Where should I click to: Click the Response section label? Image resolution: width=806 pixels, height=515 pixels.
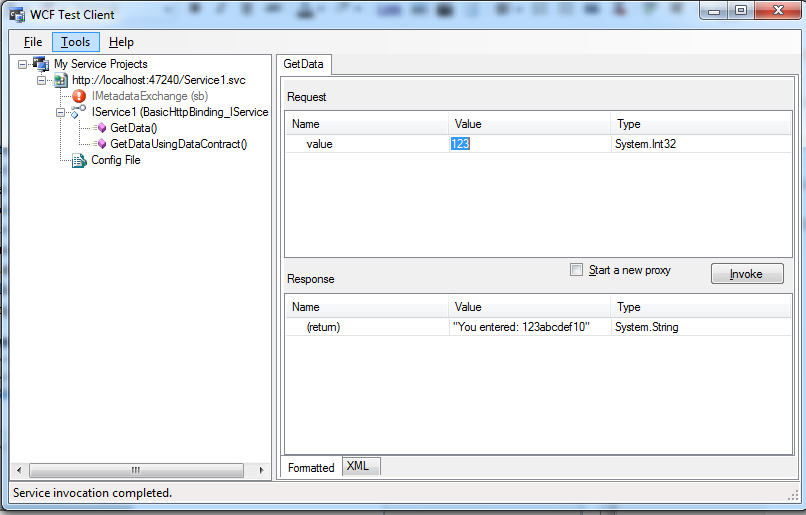(310, 279)
